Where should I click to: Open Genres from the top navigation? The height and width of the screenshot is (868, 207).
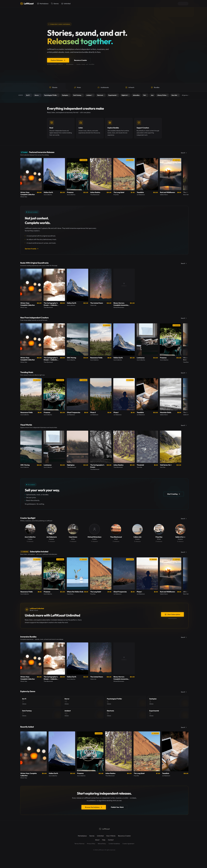(55, 4)
